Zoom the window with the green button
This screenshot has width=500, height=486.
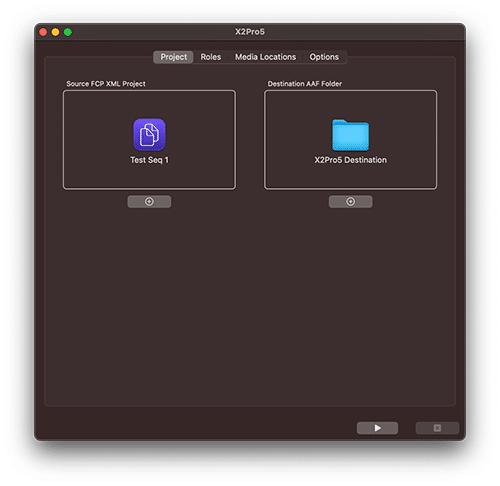tap(68, 32)
